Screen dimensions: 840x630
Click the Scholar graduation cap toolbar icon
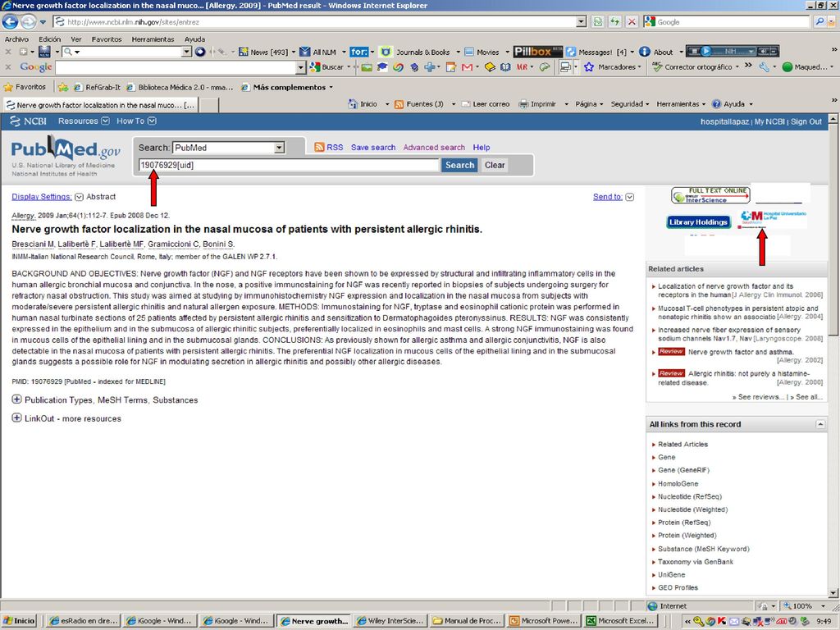pos(382,67)
